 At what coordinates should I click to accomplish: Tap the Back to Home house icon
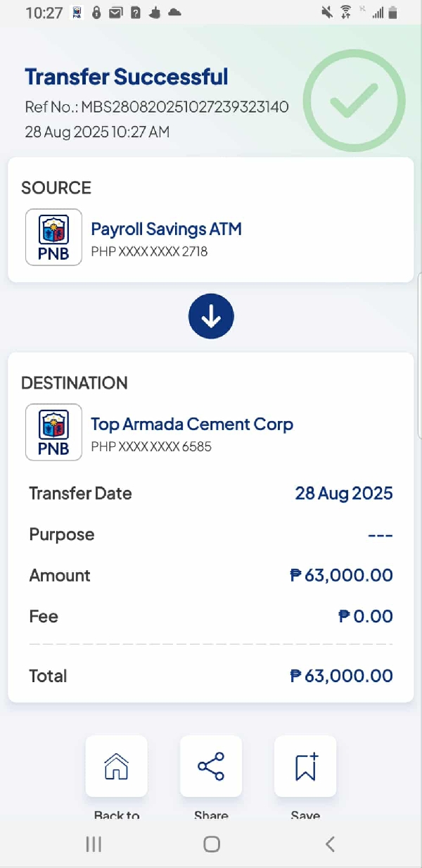point(116,766)
